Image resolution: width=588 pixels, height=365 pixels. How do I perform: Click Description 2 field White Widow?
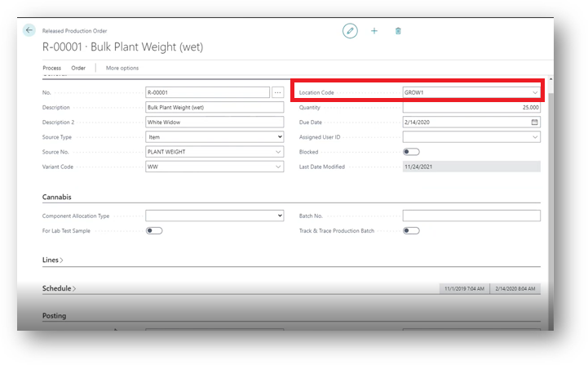pyautogui.click(x=214, y=122)
